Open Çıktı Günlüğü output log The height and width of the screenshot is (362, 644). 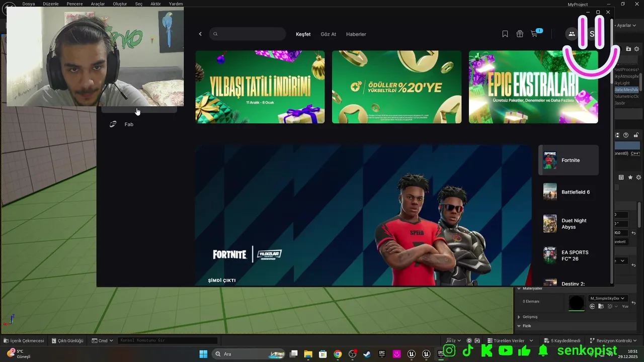(67, 340)
